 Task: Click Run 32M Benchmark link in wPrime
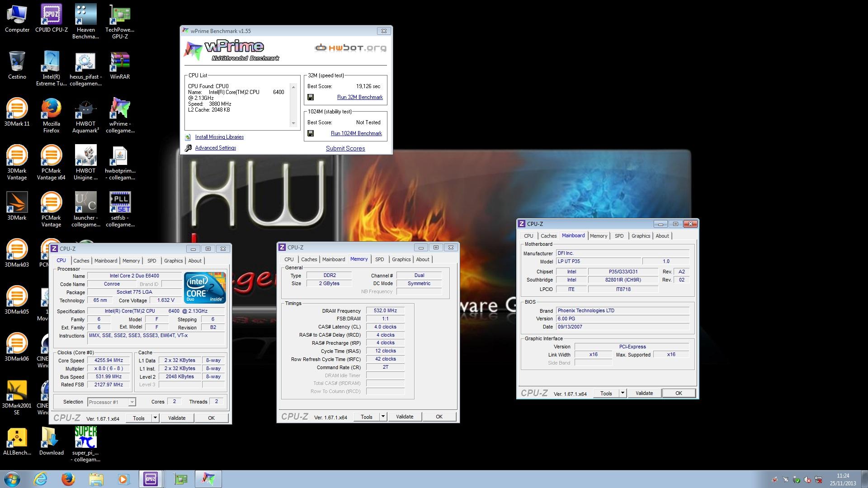coord(360,97)
